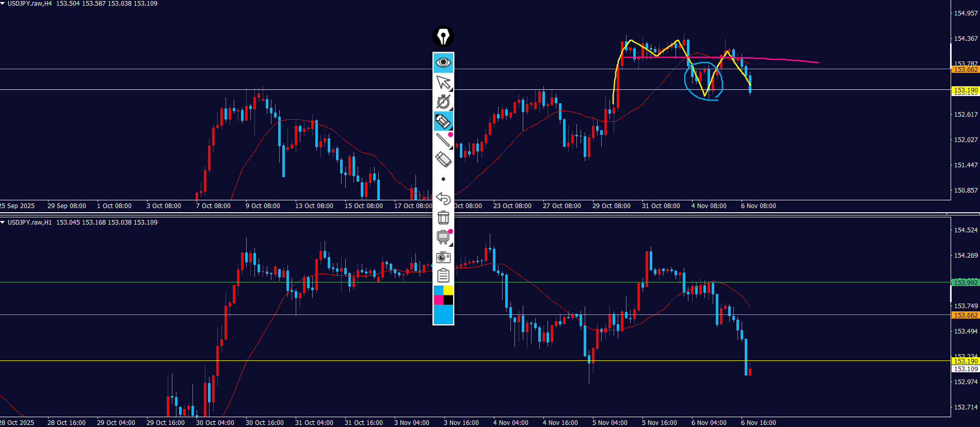Open the whiteboard easel tool
This screenshot has height=427, width=980.
[x=443, y=237]
